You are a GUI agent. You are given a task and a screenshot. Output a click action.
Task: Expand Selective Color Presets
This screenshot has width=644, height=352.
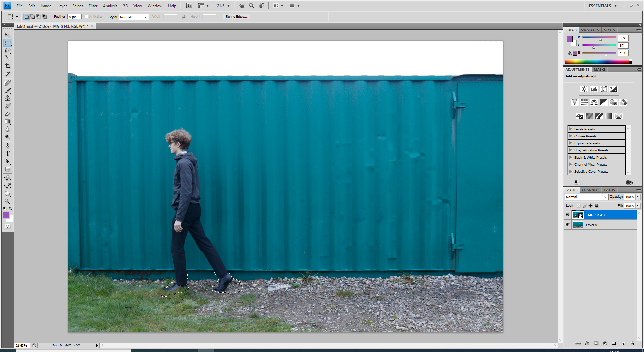click(x=571, y=171)
